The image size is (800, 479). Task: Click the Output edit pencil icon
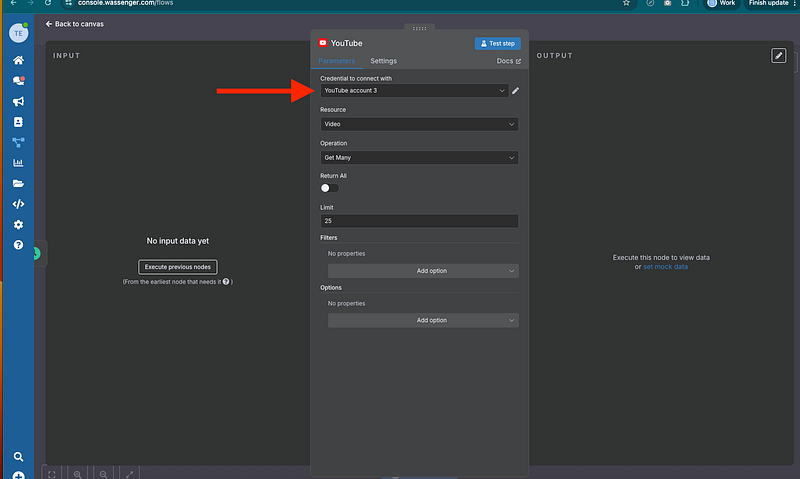[779, 56]
